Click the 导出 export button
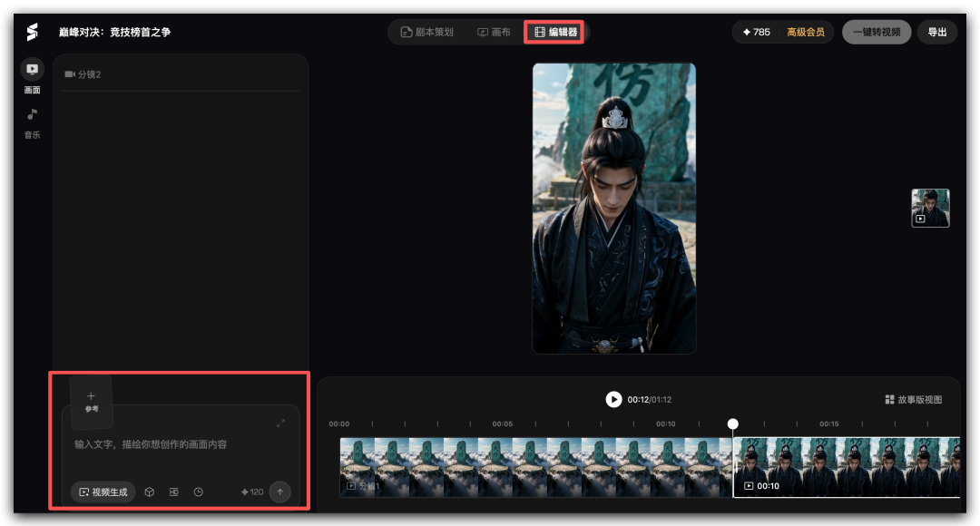Screen dimensions: 980x526 click(936, 32)
